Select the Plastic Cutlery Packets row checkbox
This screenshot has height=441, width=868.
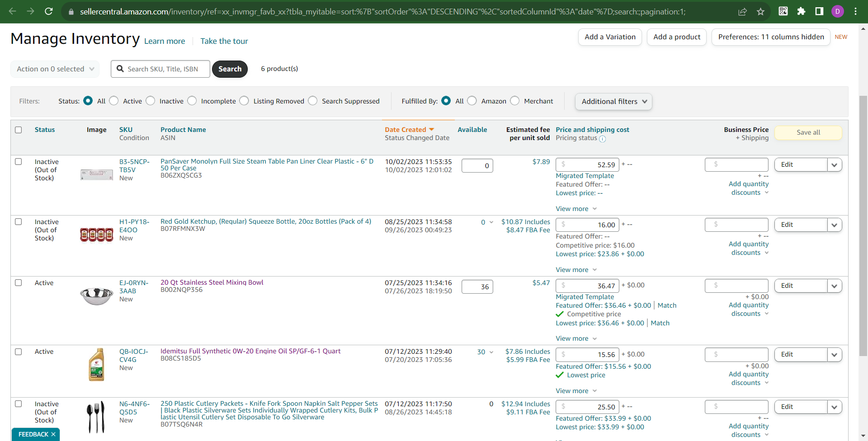[x=19, y=404]
